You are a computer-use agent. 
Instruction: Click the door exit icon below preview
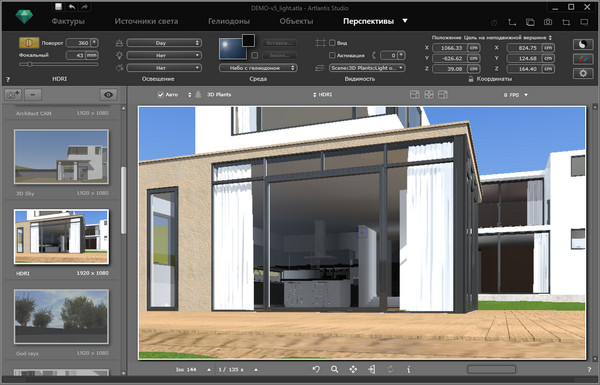click(372, 369)
